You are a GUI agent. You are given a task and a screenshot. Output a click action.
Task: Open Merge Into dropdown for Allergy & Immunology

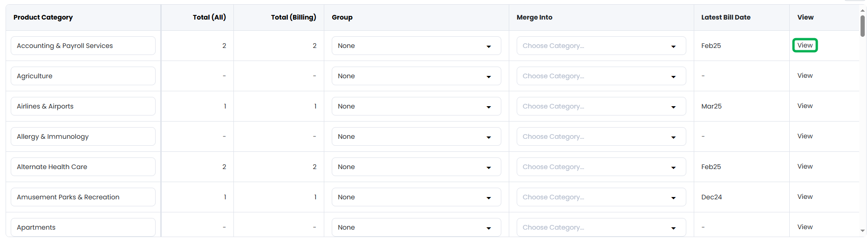click(x=601, y=136)
